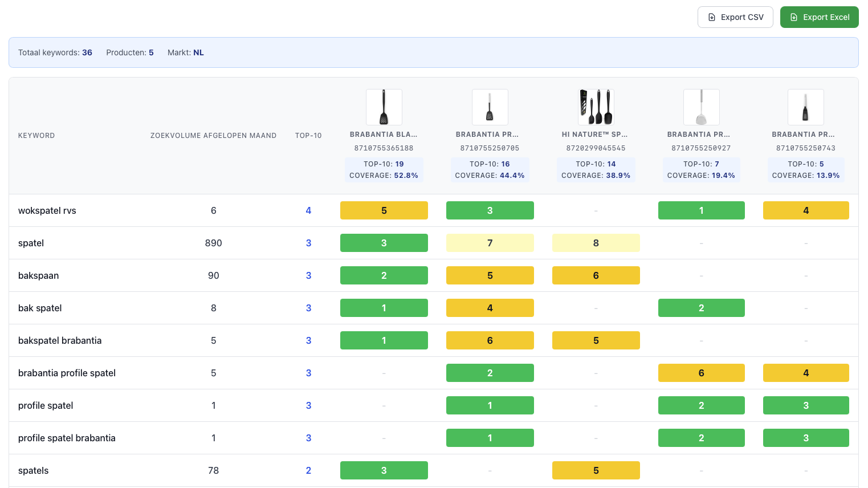Open the white Brabantia PR... product image 8710755250927
The height and width of the screenshot is (488, 868).
[x=701, y=107]
